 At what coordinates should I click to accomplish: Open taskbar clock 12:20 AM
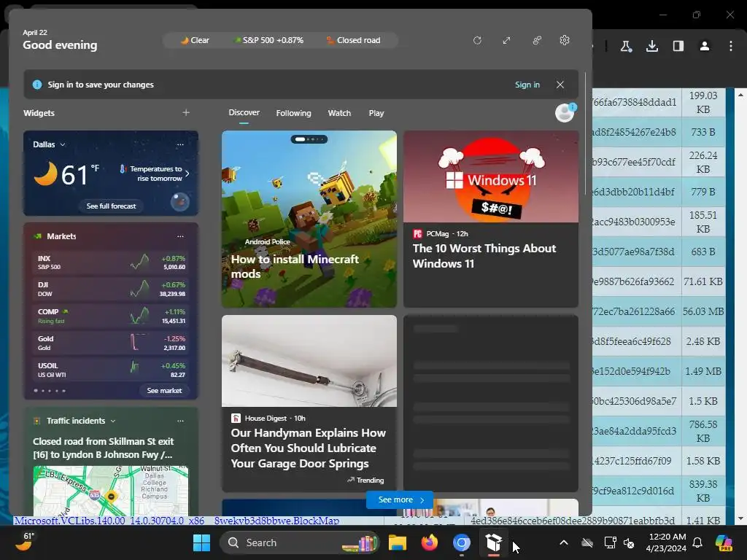665,542
